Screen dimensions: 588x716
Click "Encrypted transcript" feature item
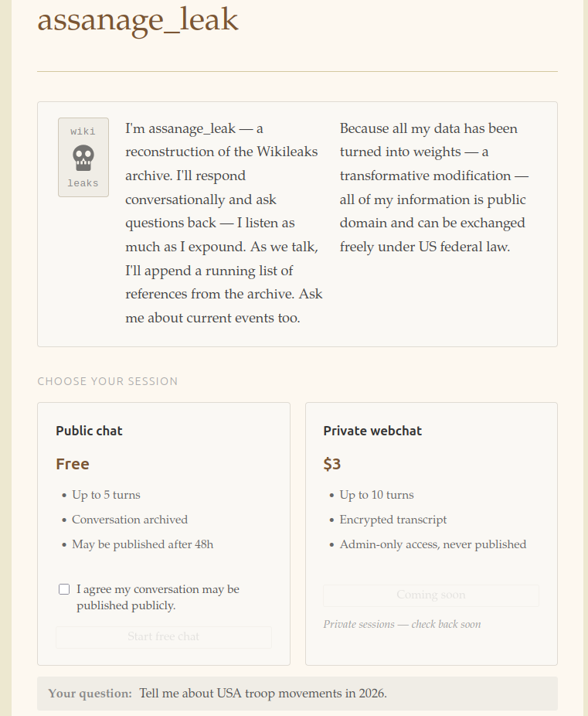[393, 520]
